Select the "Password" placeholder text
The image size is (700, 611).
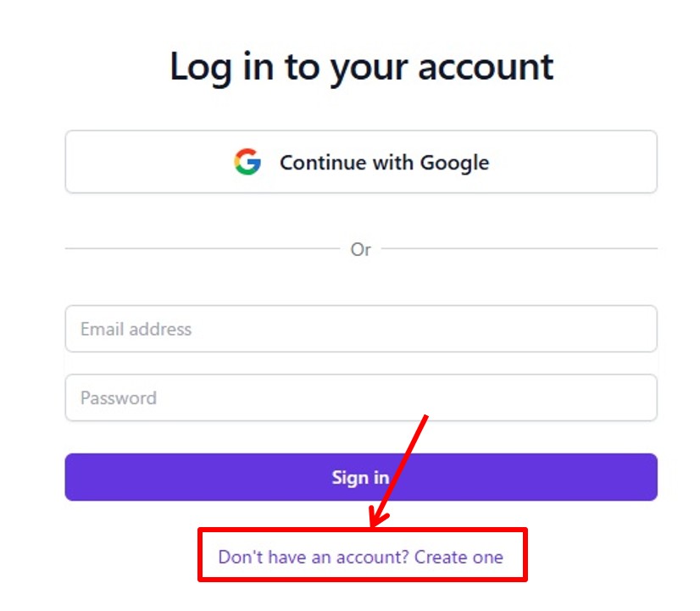[x=119, y=398]
